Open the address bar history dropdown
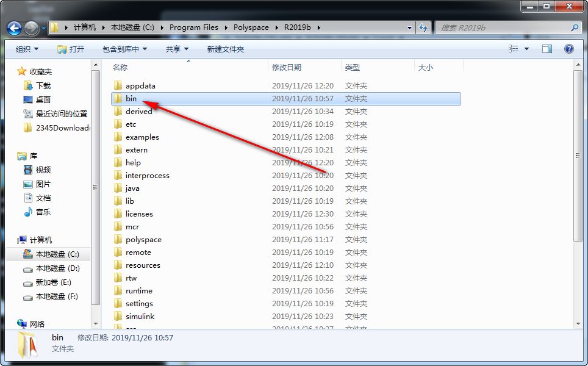This screenshot has width=588, height=366. click(x=409, y=27)
